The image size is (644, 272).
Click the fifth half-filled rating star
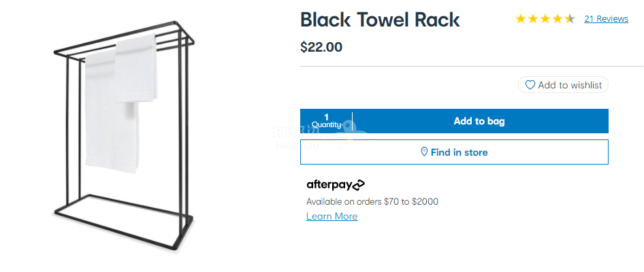tap(570, 19)
